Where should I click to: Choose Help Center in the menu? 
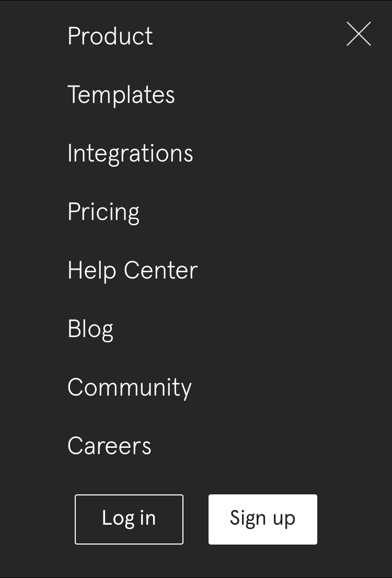(133, 270)
